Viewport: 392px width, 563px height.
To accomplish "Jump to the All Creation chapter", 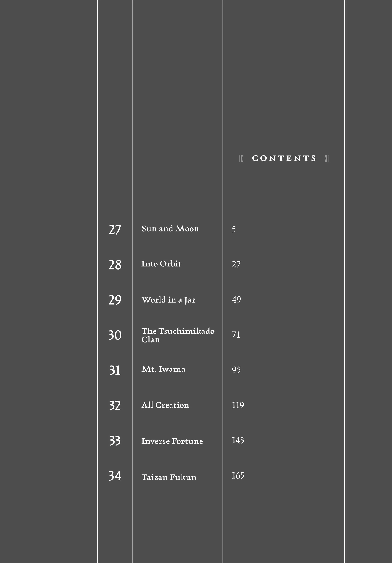I will [165, 405].
